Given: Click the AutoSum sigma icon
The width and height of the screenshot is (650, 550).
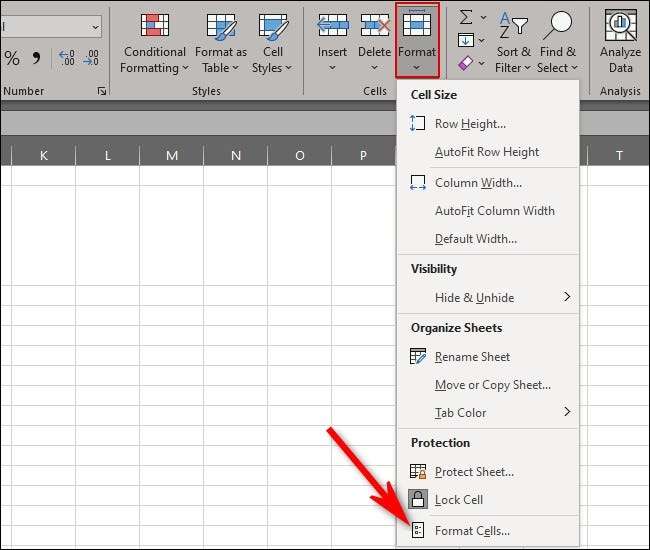Looking at the screenshot, I should pos(466,17).
